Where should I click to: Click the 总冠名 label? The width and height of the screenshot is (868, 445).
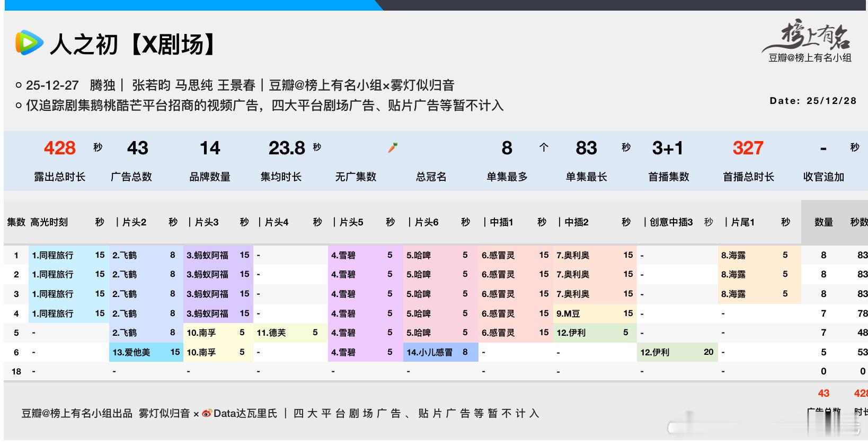[431, 177]
